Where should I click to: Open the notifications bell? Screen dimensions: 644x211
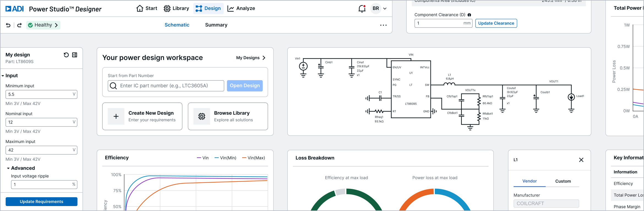(x=362, y=9)
